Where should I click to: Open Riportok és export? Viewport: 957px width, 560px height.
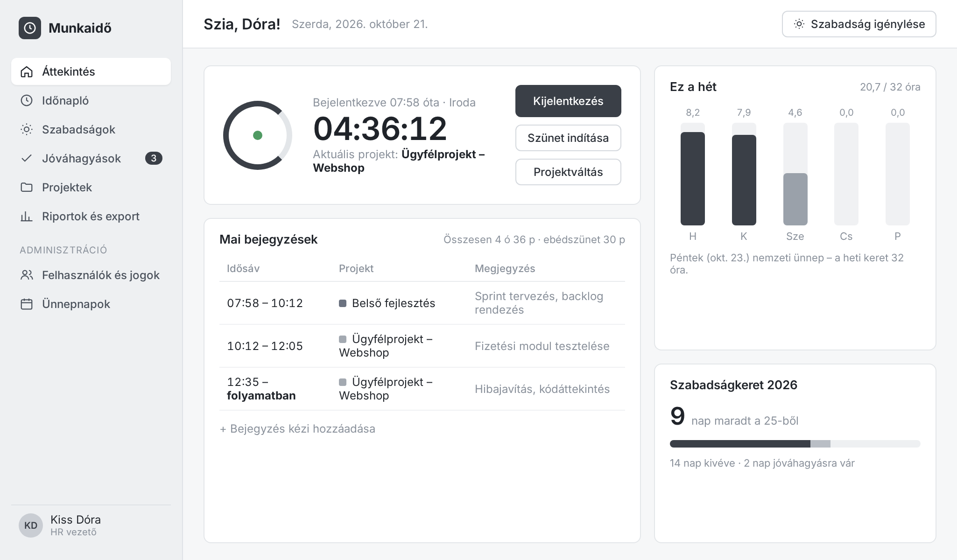(91, 216)
